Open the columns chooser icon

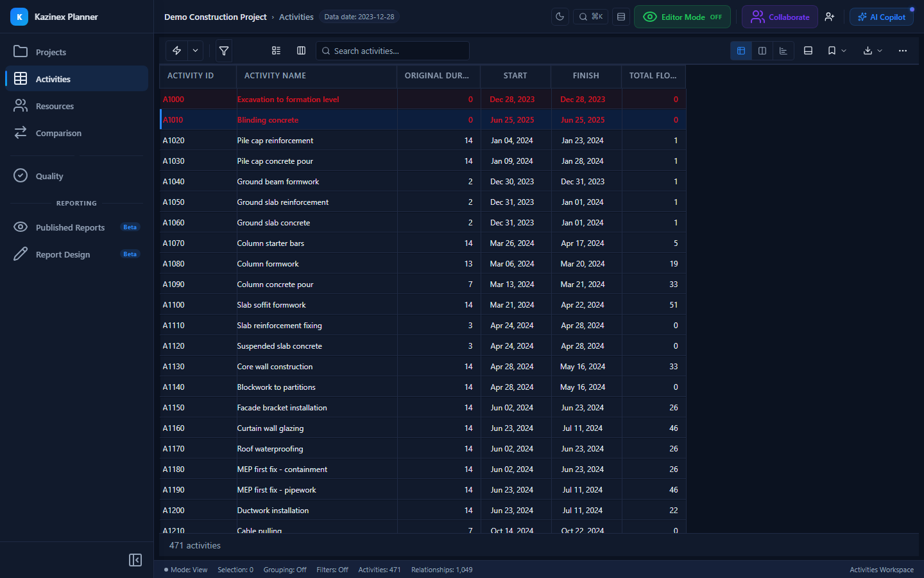[302, 51]
